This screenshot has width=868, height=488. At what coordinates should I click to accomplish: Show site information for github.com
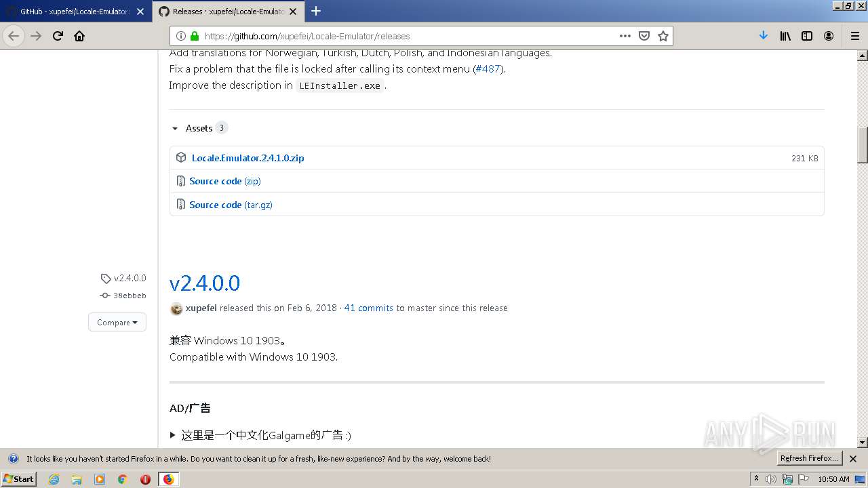pyautogui.click(x=181, y=36)
